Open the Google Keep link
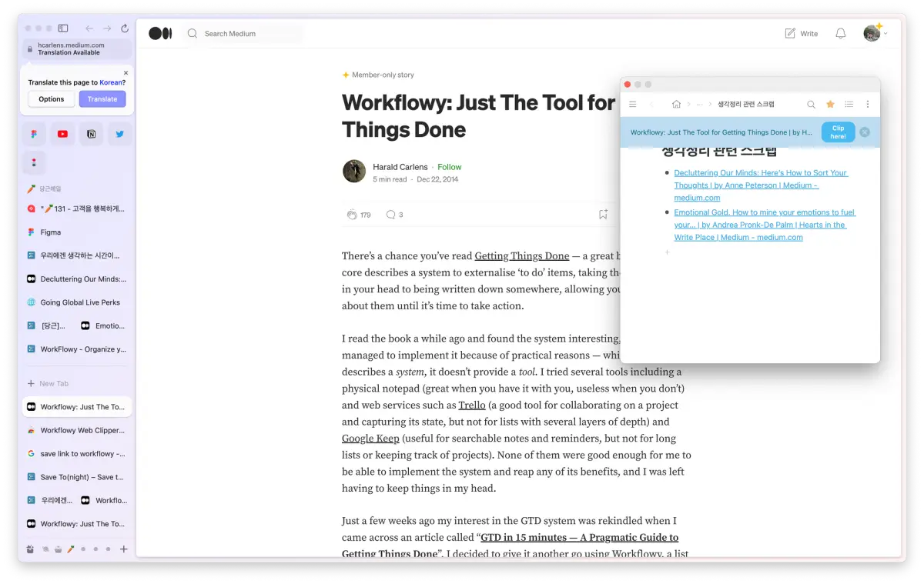Viewport: 924px width, 584px height. click(370, 439)
